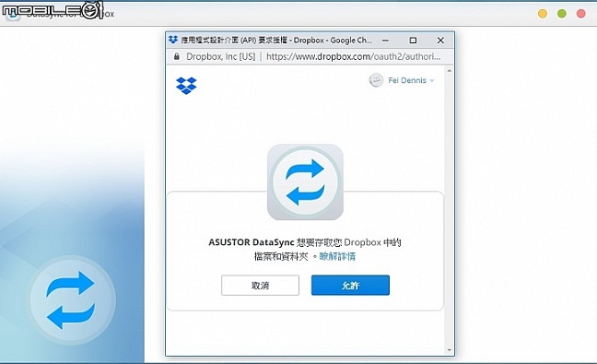Click the Dropbox favicon in Chrome title bar
The height and width of the screenshot is (364, 597).
[x=173, y=40]
